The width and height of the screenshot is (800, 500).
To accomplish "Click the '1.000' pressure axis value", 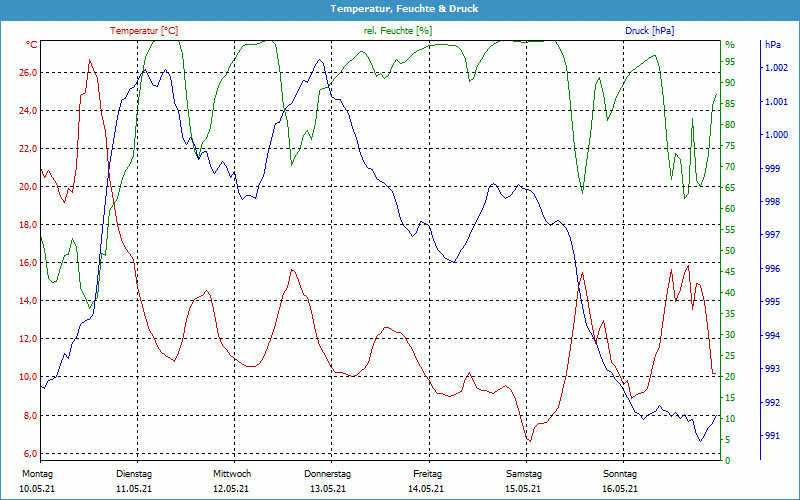I will click(776, 135).
